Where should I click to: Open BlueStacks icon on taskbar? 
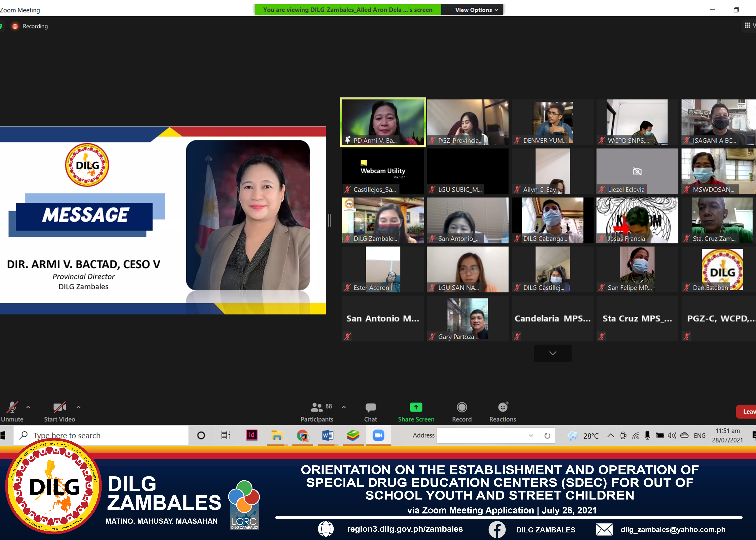click(353, 435)
